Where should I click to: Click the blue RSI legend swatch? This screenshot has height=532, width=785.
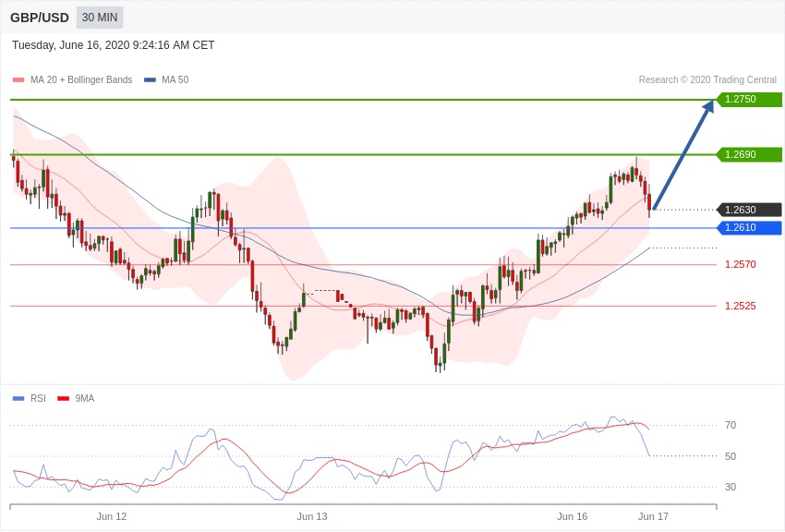18,399
